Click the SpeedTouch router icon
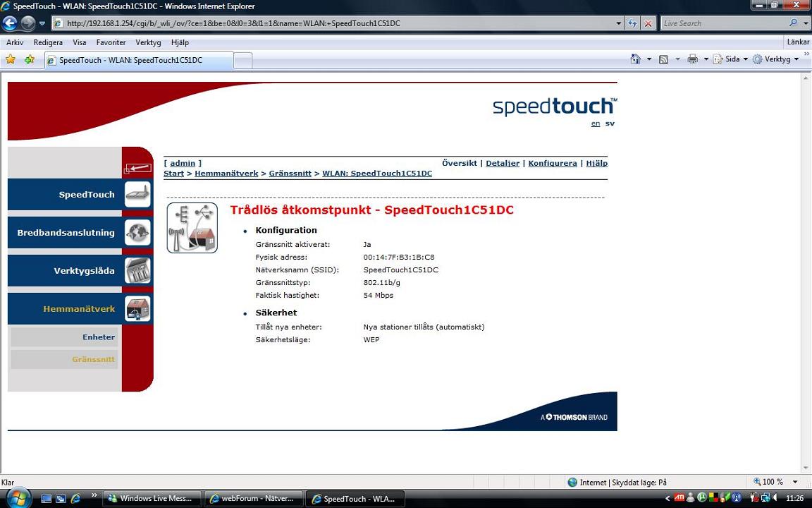Image resolution: width=812 pixels, height=508 pixels. [137, 195]
